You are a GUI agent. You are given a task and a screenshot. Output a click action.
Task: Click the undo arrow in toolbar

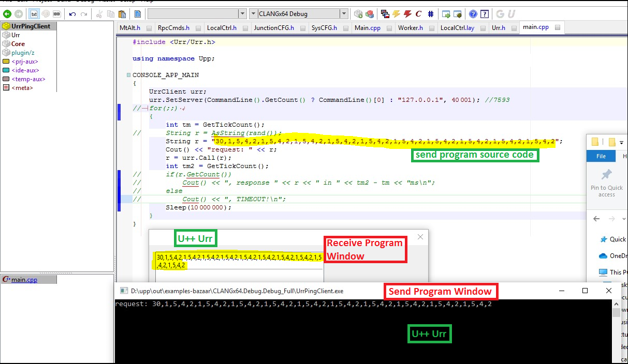(x=72, y=14)
